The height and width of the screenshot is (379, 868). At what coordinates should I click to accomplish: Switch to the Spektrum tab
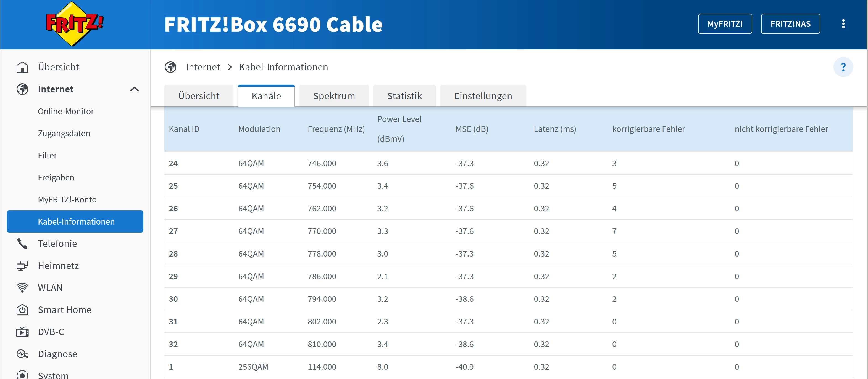click(x=334, y=96)
